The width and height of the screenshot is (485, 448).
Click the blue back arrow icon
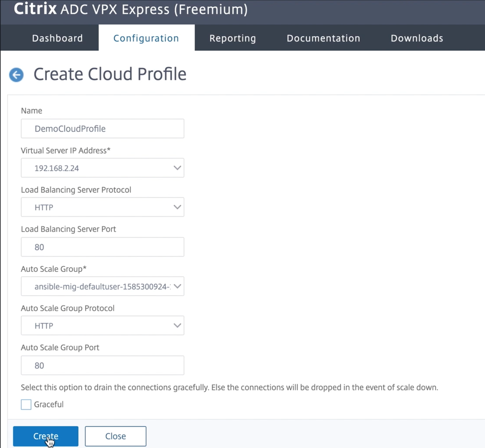click(16, 75)
